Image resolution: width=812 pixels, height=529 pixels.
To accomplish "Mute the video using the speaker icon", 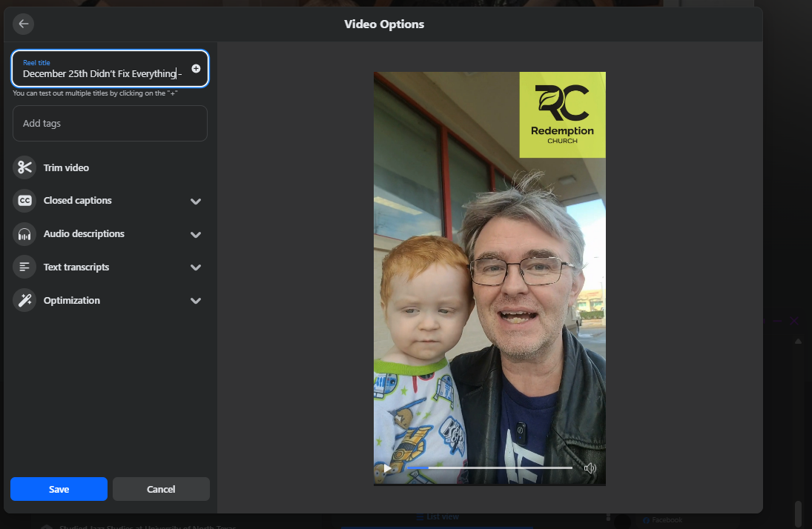I will (590, 468).
